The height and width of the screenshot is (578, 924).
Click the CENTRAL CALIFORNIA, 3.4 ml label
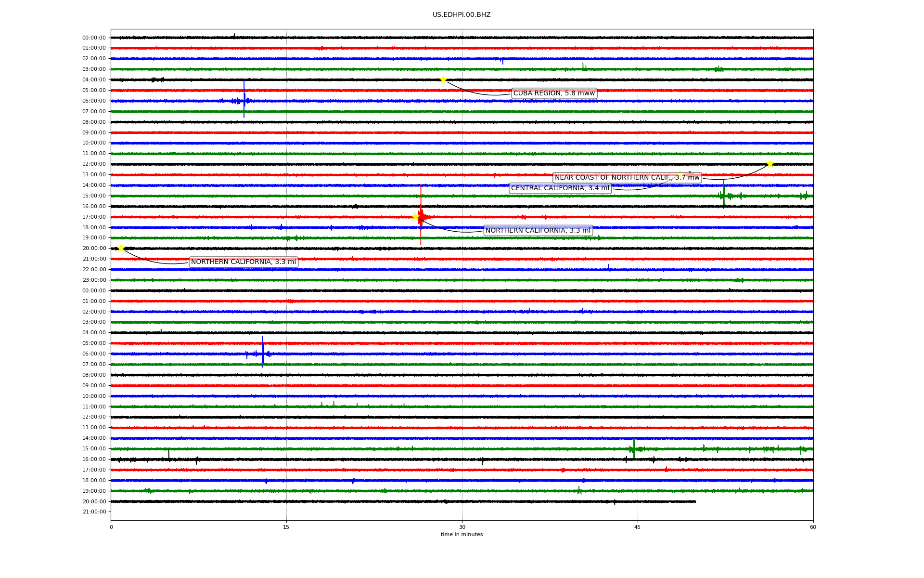(560, 188)
